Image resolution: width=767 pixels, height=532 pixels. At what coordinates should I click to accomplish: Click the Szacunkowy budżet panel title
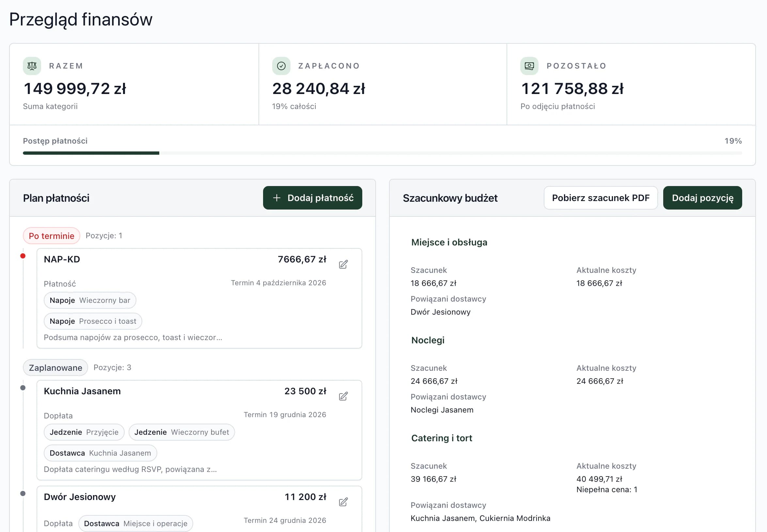450,198
